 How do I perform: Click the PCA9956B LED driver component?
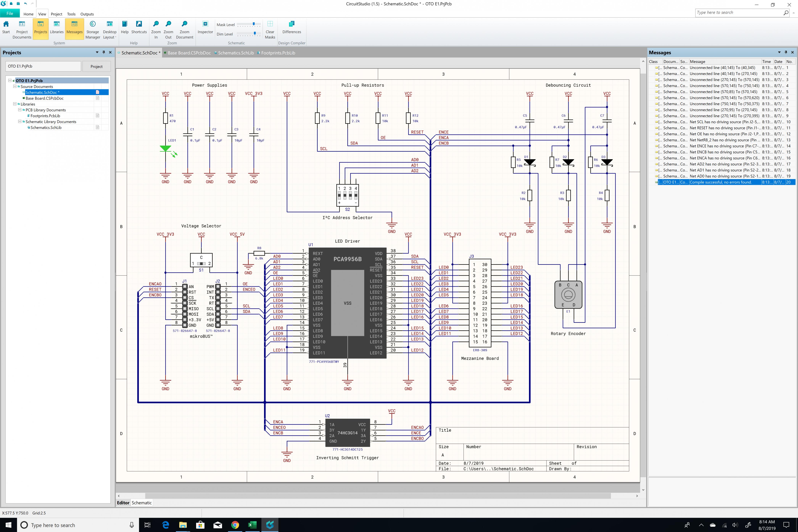pos(347,303)
